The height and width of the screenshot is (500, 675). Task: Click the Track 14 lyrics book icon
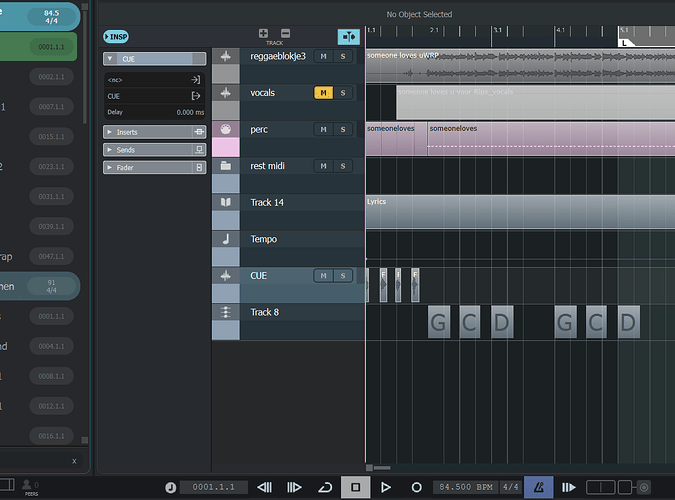226,202
